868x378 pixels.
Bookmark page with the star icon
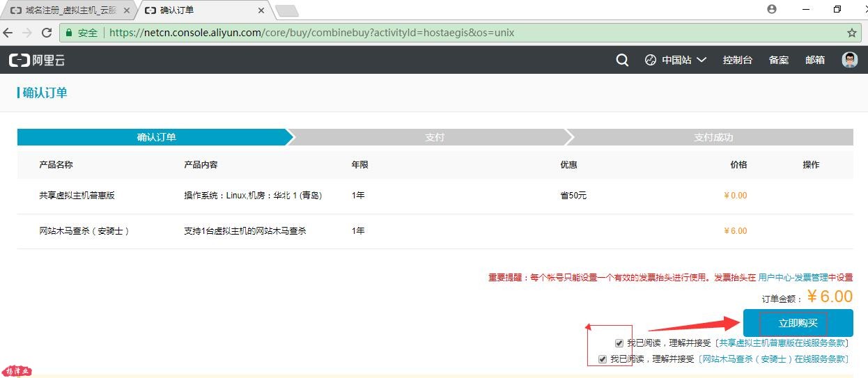pos(851,33)
